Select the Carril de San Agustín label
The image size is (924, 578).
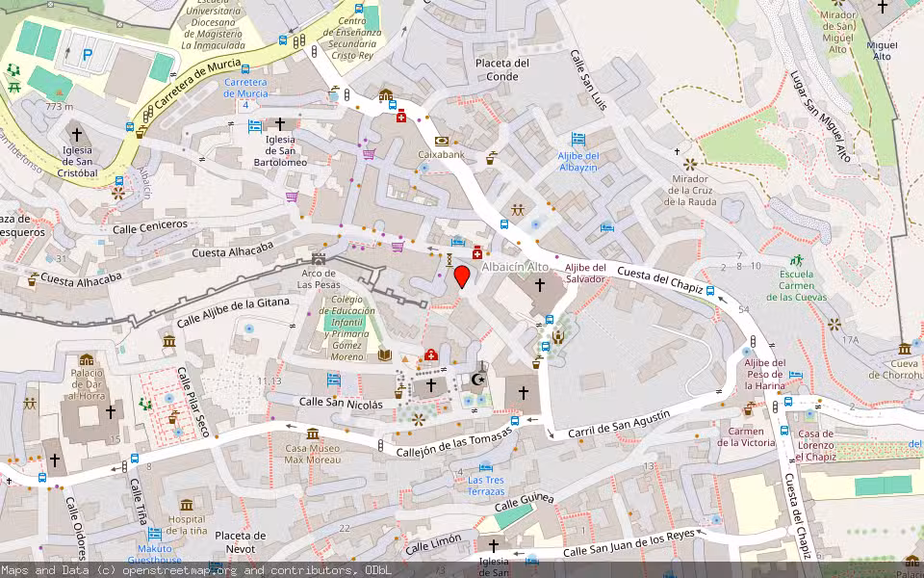click(619, 425)
